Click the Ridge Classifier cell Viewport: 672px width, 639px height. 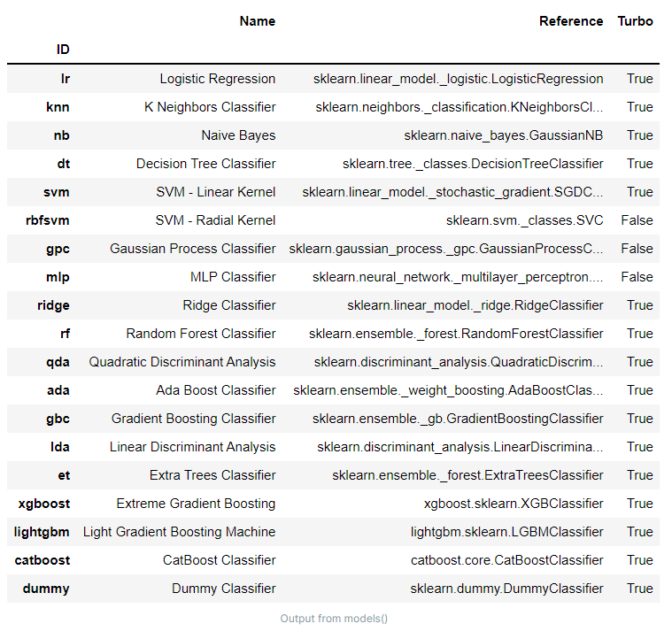(x=228, y=305)
